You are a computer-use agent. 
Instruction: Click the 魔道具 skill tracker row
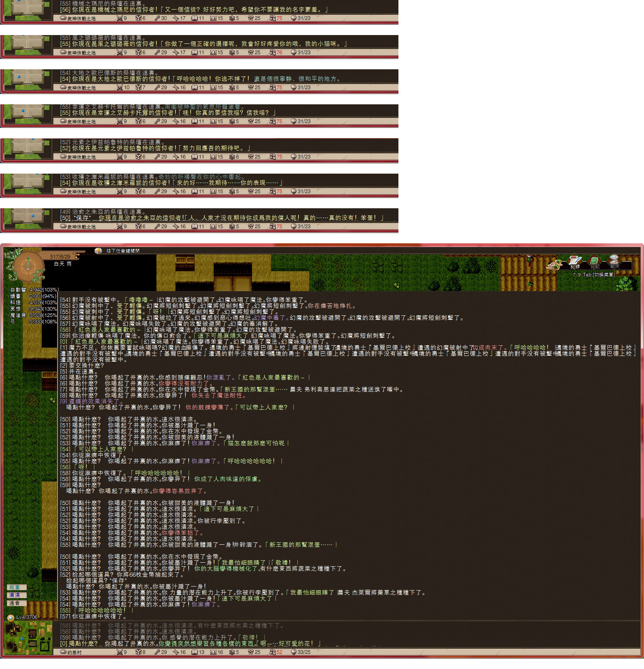tap(34, 315)
